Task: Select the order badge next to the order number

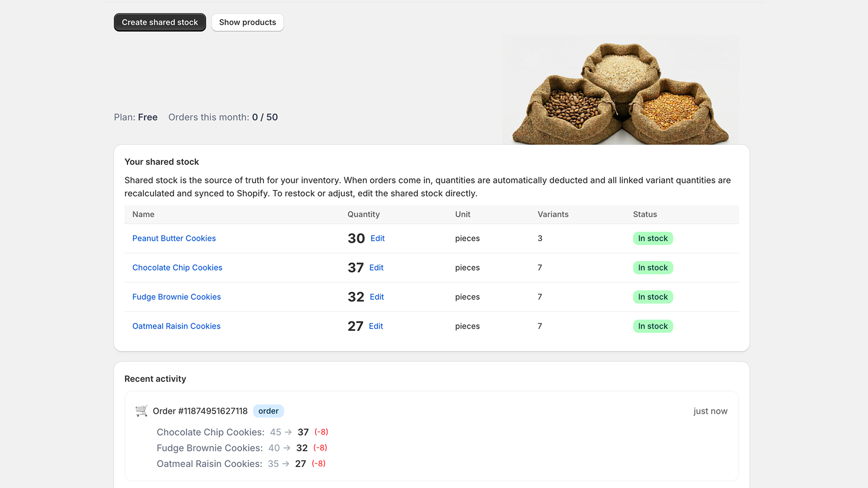Action: [268, 410]
